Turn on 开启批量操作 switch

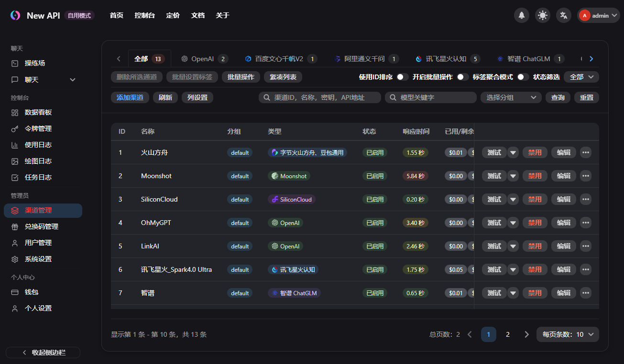[x=461, y=76]
